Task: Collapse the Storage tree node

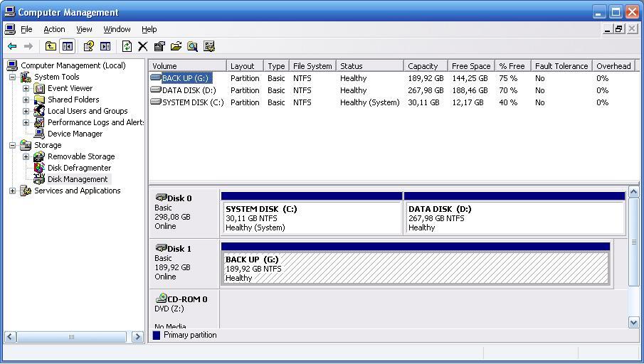Action: [x=12, y=145]
